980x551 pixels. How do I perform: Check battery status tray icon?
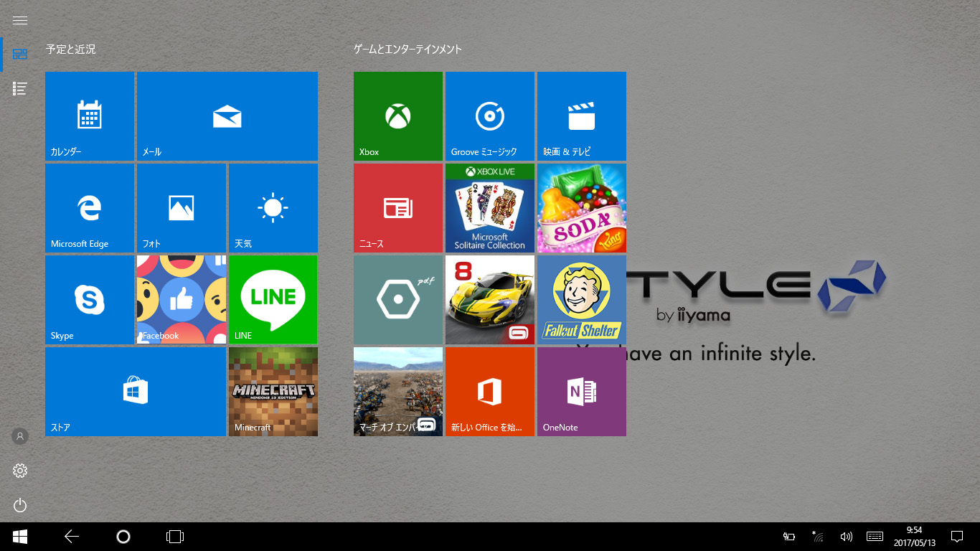(x=789, y=537)
